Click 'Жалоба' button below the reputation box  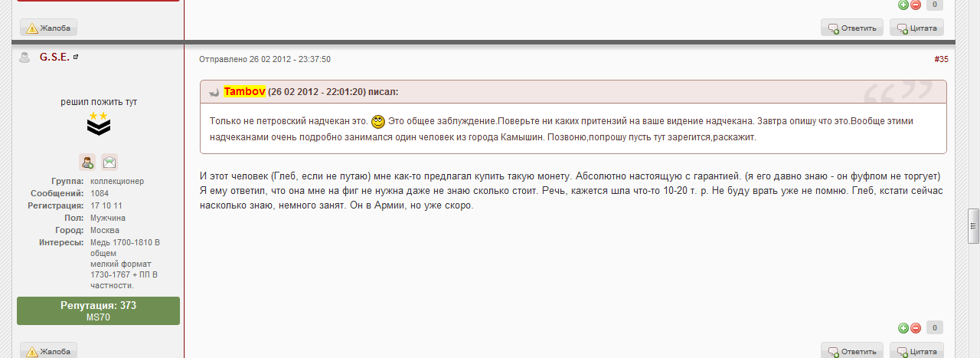click(49, 350)
